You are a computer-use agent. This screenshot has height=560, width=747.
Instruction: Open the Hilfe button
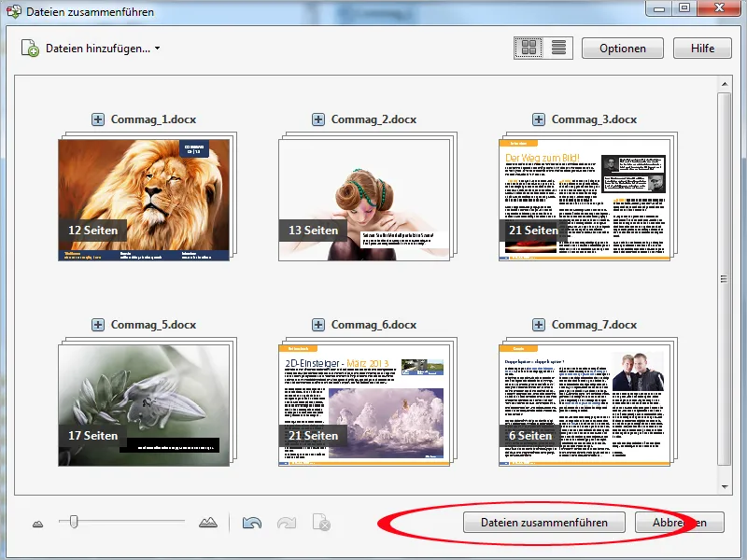coord(702,49)
